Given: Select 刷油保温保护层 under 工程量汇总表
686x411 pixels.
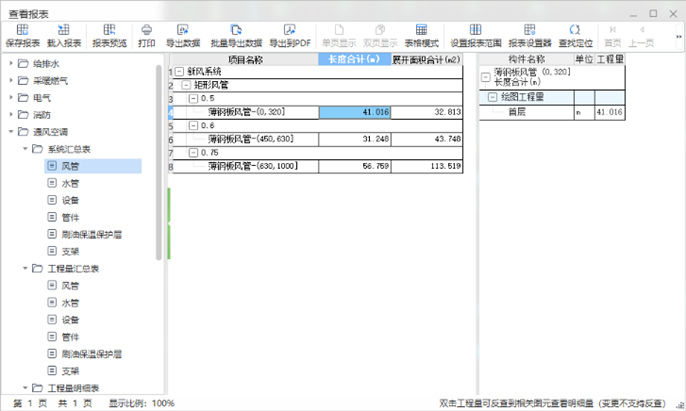Looking at the screenshot, I should coord(91,354).
